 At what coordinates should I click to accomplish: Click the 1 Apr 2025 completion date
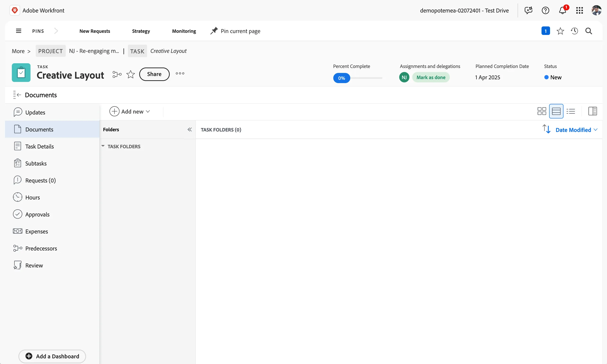(x=487, y=77)
